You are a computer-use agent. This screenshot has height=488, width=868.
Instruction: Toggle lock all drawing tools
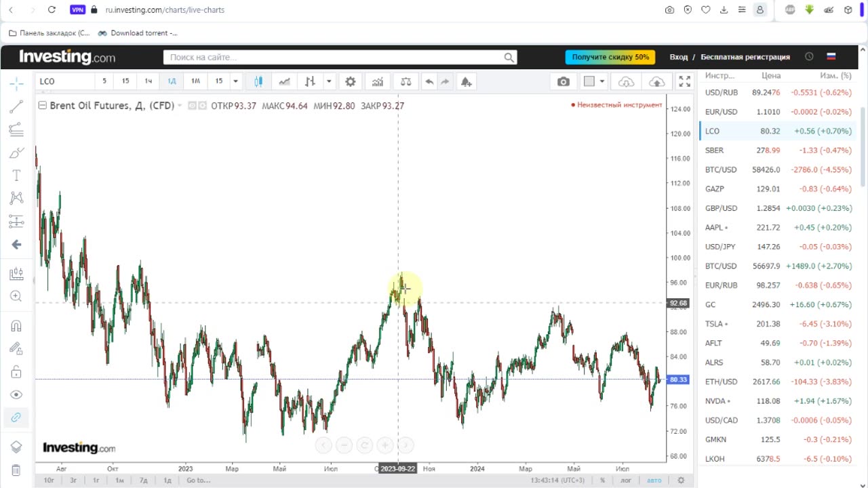pyautogui.click(x=16, y=371)
